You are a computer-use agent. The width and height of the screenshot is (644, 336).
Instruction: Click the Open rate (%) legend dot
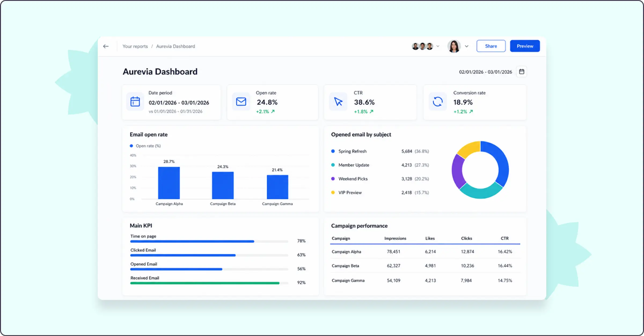click(x=131, y=146)
